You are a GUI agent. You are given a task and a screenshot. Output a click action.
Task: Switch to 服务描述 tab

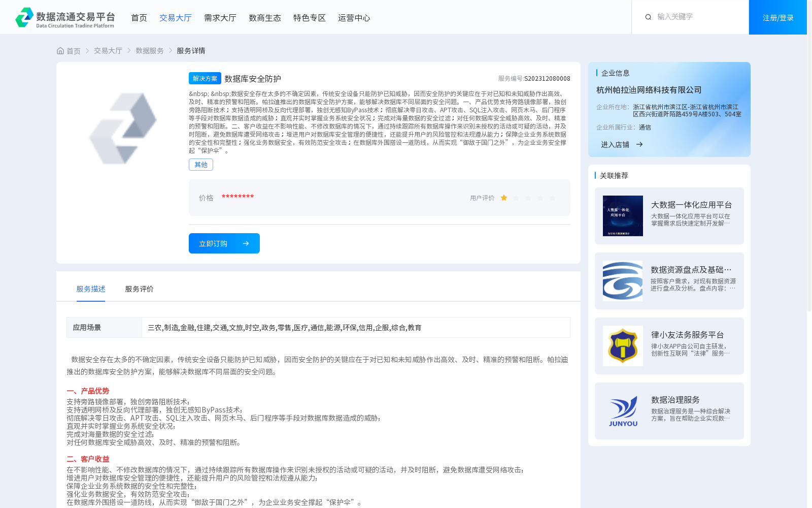91,289
